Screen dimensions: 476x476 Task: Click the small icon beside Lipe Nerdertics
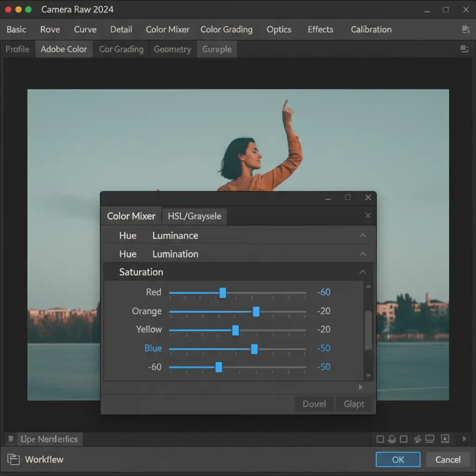(x=11, y=439)
